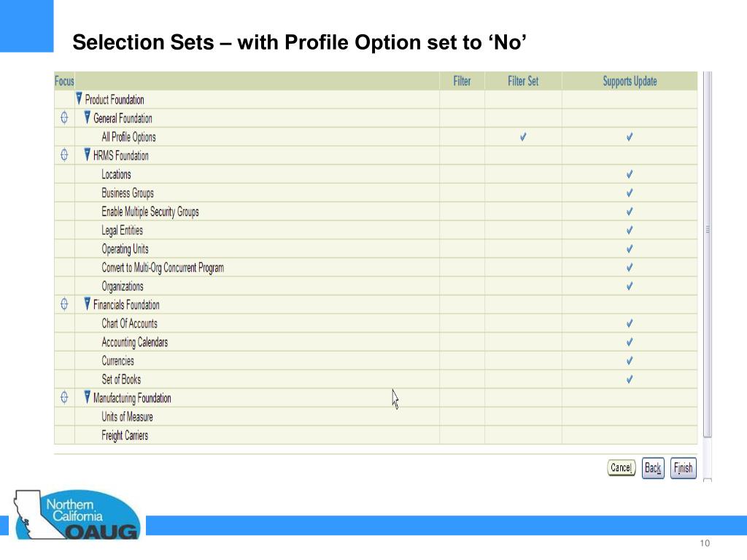The image size is (747, 560).
Task: Collapse the Product Foundation tree node
Action: point(79,98)
